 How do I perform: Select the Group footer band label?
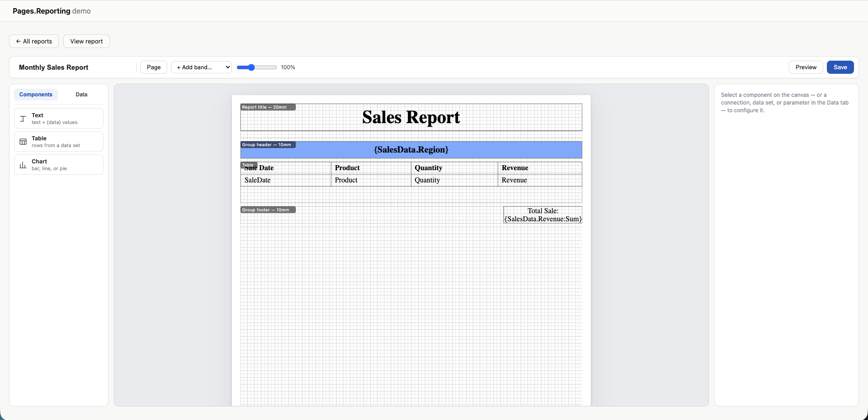[x=268, y=210]
